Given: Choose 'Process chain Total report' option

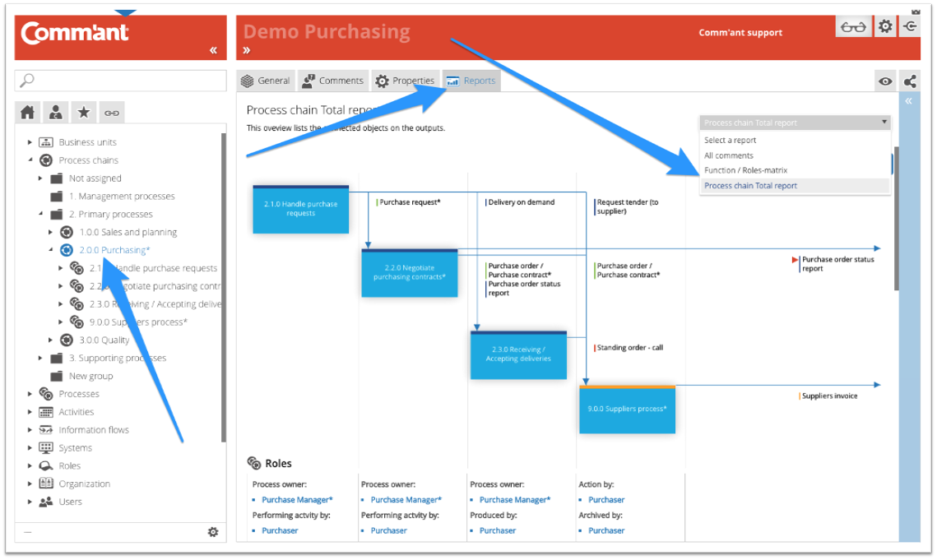Looking at the screenshot, I should [795, 186].
